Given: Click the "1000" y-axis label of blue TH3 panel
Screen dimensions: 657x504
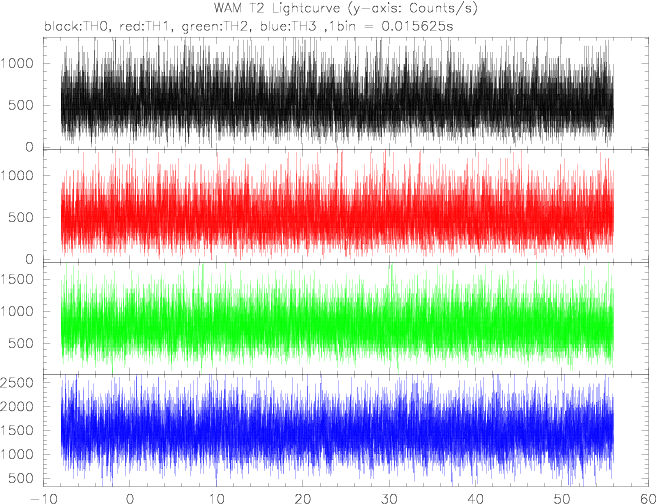Looking at the screenshot, I should tap(17, 454).
